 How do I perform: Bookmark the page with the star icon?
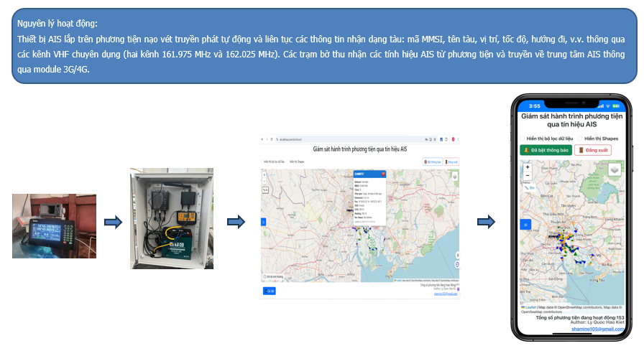435,139
